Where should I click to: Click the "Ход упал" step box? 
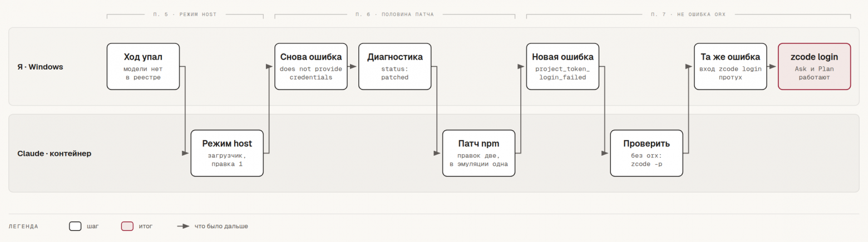[x=143, y=66]
